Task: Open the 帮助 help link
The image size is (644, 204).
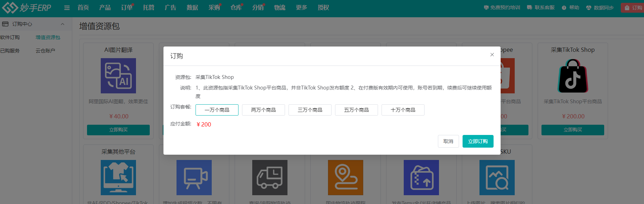Action: (570, 8)
